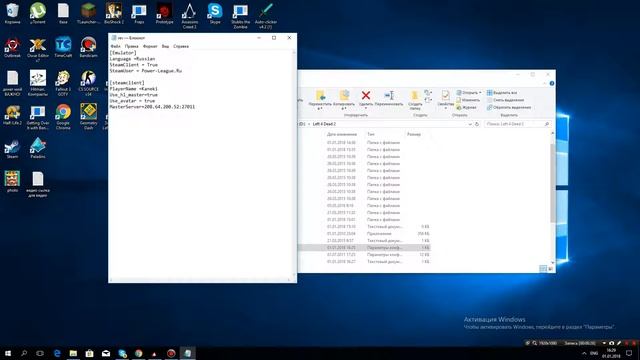Select the Fallout 3 GOTY desktop icon
The image size is (640, 360).
[63, 83]
